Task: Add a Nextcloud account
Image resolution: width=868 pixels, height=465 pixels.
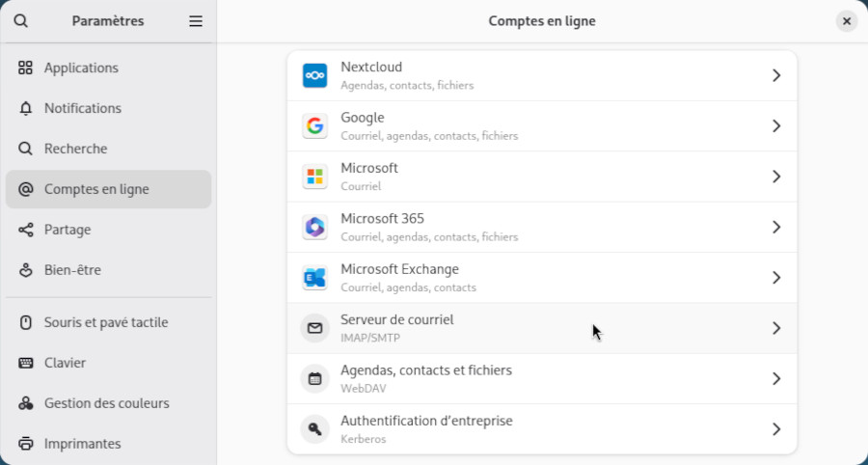Action: click(x=542, y=75)
